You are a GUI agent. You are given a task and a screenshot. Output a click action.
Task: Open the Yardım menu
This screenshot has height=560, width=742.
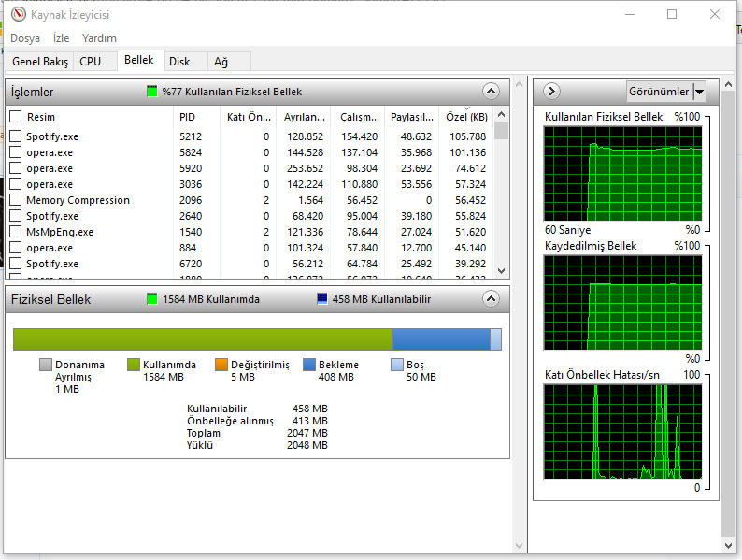[99, 38]
